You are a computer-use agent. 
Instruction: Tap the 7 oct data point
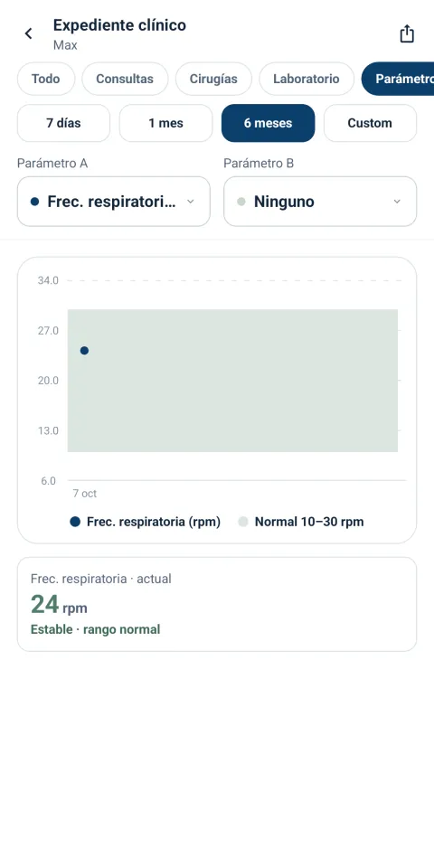point(84,351)
